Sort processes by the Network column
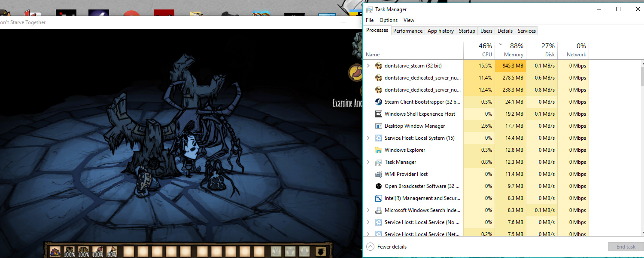This screenshot has width=644, height=258. 573,50
